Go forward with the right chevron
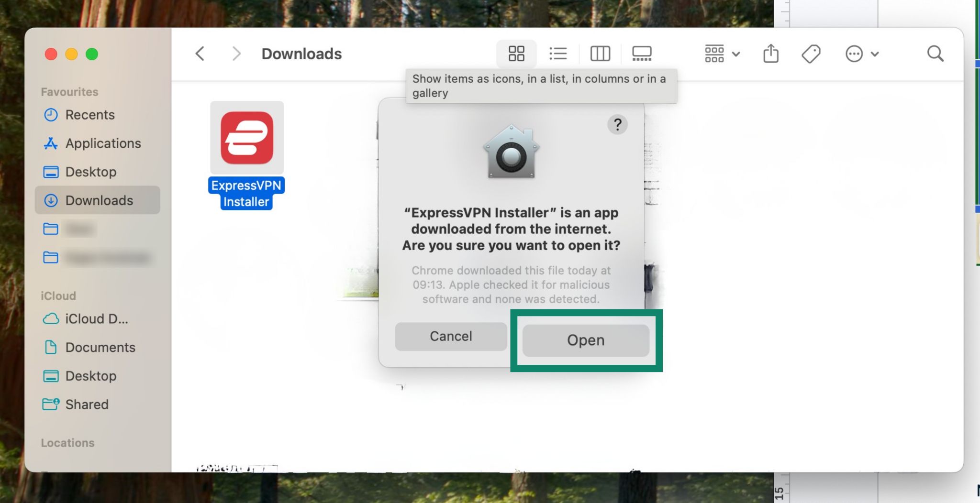 (x=236, y=54)
